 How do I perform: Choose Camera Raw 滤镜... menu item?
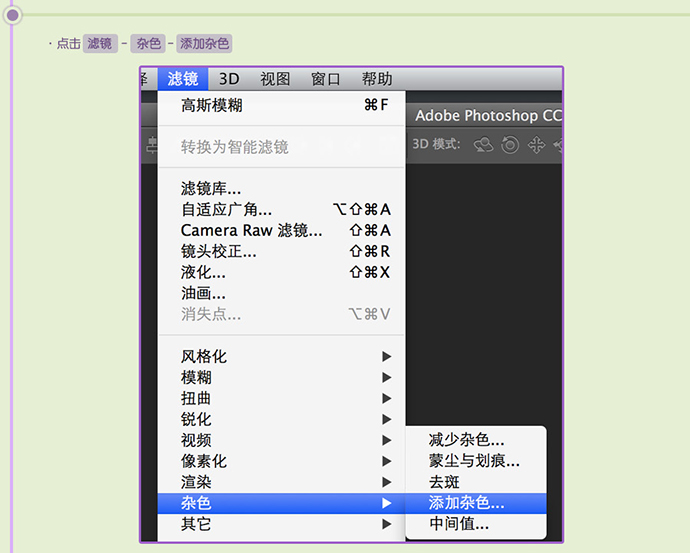pyautogui.click(x=251, y=231)
